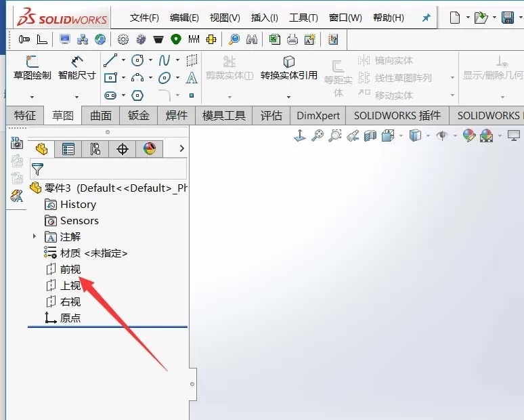Click the Save floppy disk icon
This screenshot has height=420, width=524.
tap(507, 18)
